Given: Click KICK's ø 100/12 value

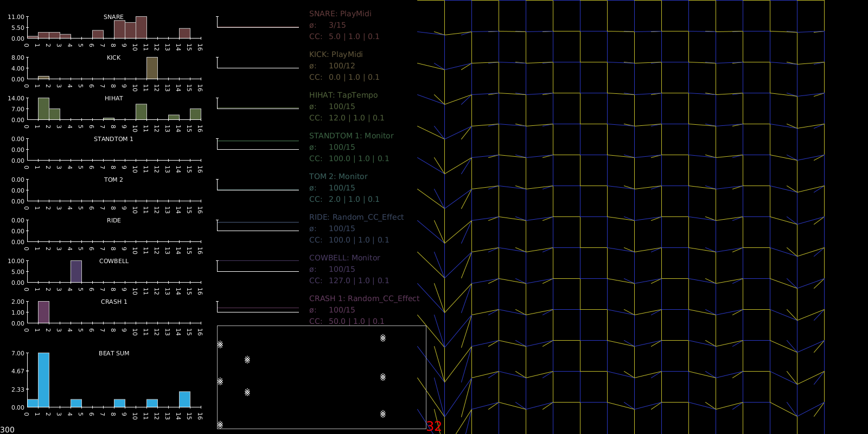Looking at the screenshot, I should tap(342, 66).
